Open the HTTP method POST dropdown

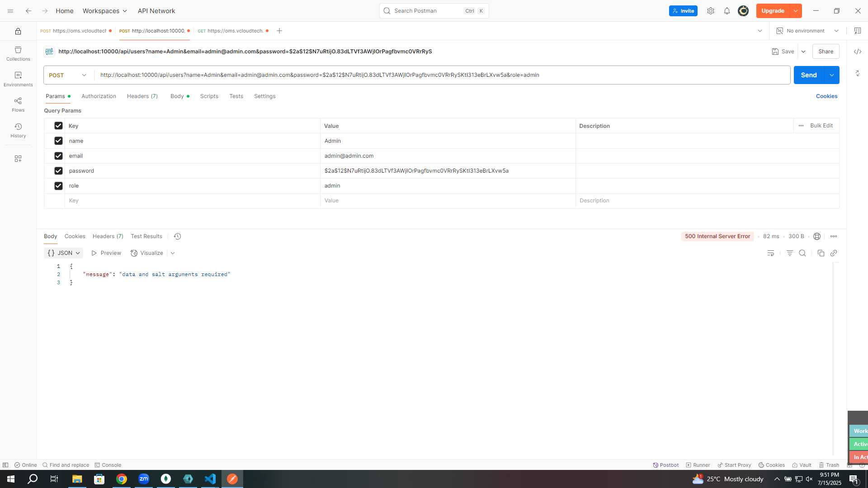click(68, 75)
